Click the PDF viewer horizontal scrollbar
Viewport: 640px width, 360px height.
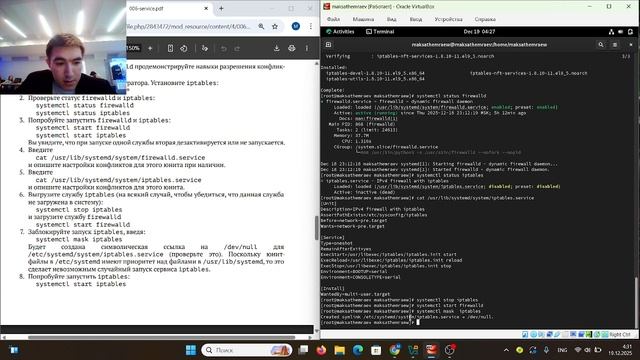(161, 337)
